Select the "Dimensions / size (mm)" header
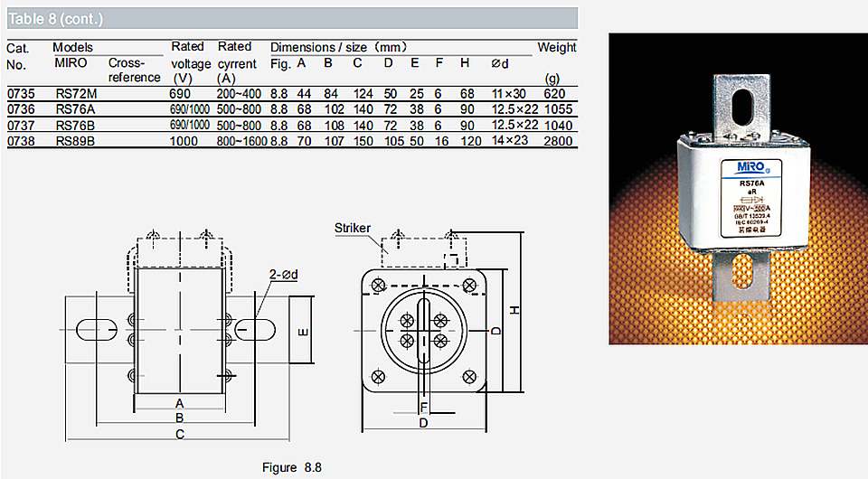 pyautogui.click(x=339, y=47)
